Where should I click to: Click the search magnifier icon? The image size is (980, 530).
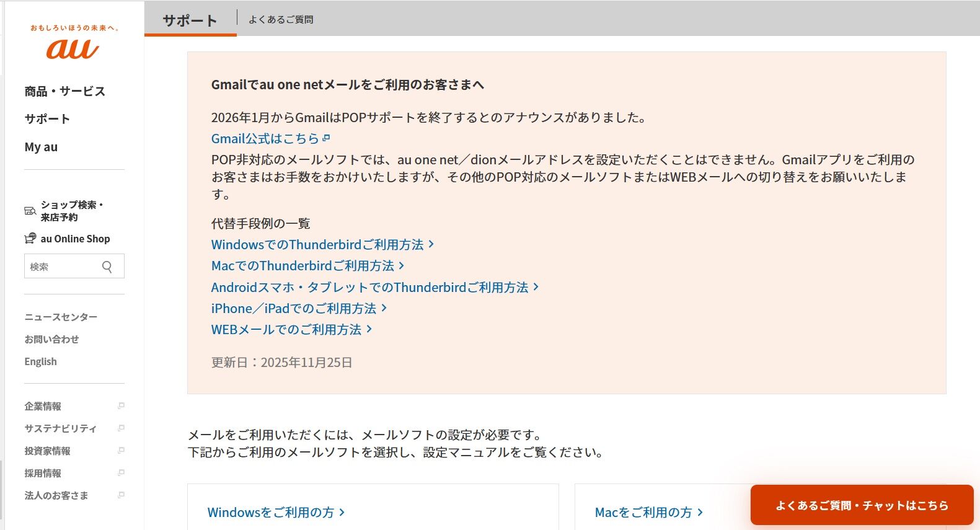tap(107, 267)
